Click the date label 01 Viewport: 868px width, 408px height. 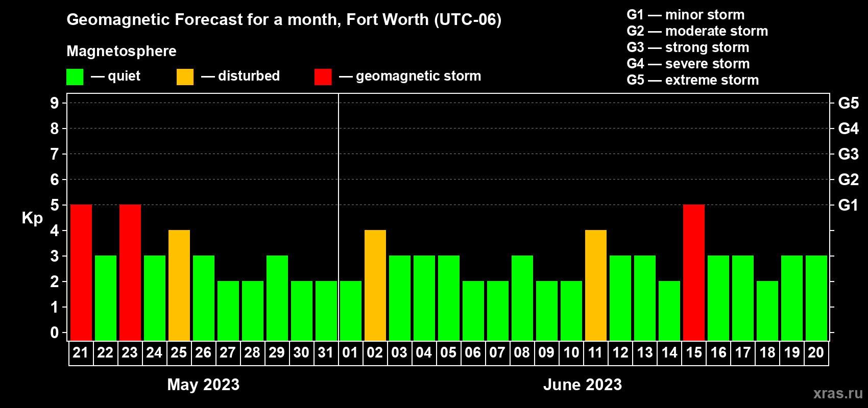point(350,352)
